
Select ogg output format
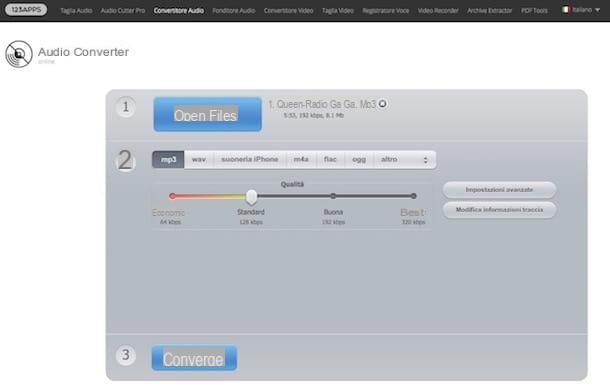[359, 160]
